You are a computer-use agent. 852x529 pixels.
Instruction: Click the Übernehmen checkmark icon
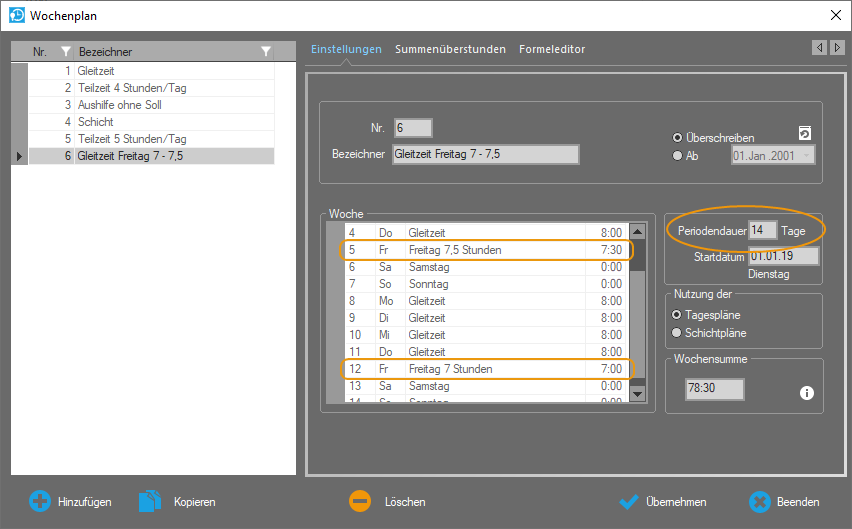click(x=629, y=501)
